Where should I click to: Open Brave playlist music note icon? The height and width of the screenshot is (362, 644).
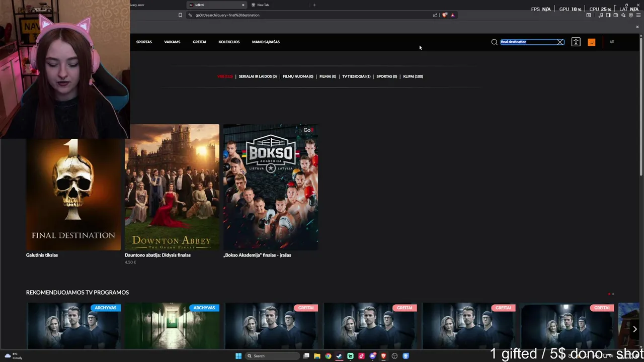pyautogui.click(x=600, y=15)
